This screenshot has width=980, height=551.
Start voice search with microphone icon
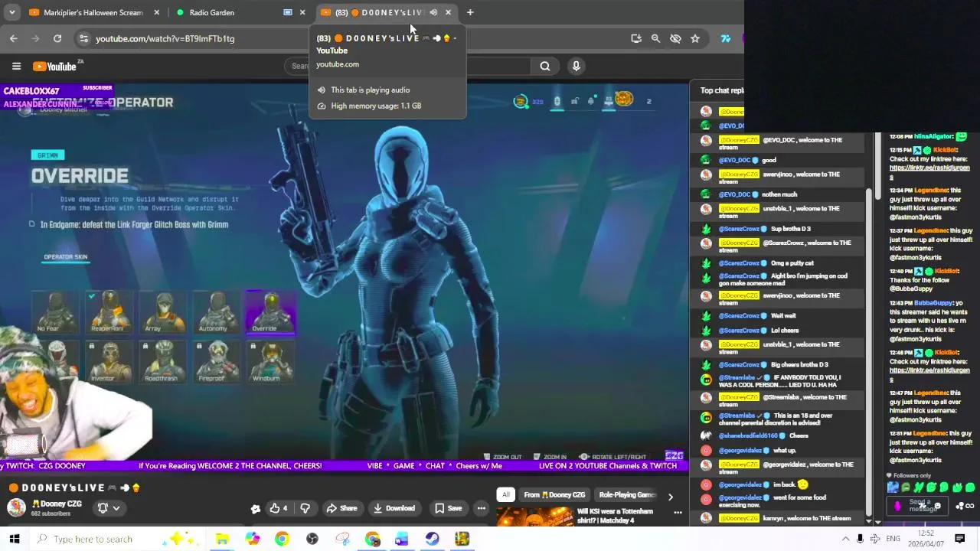pyautogui.click(x=577, y=67)
